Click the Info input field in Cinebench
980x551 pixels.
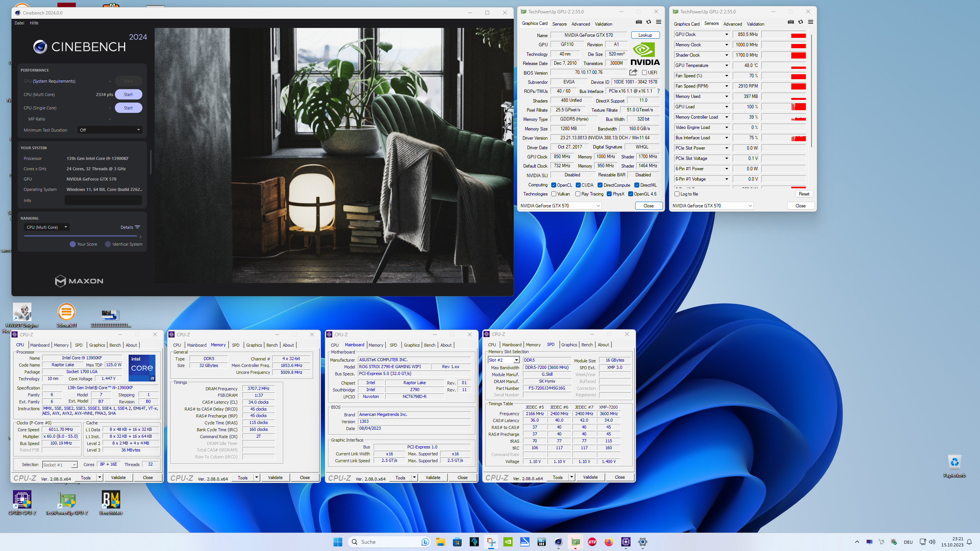pos(103,200)
